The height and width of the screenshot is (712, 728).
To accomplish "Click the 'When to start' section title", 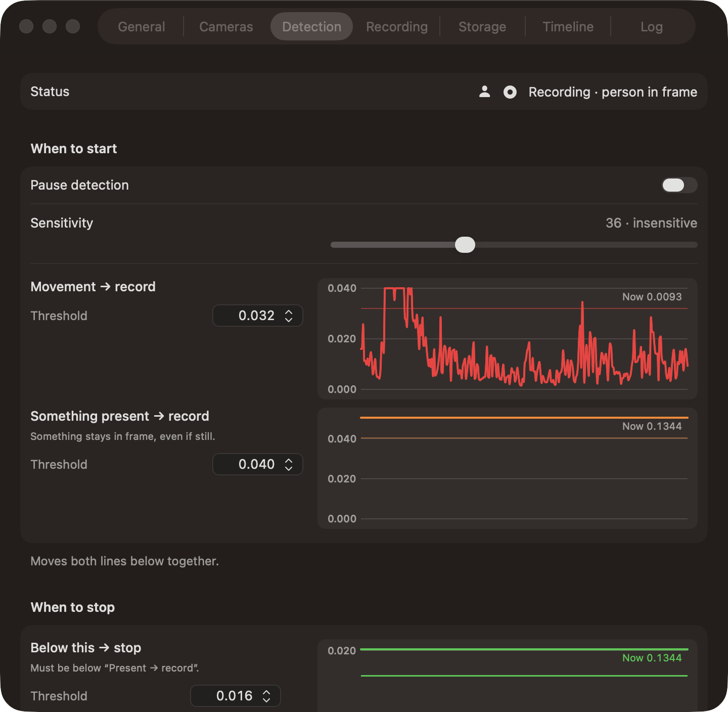I will [x=74, y=149].
